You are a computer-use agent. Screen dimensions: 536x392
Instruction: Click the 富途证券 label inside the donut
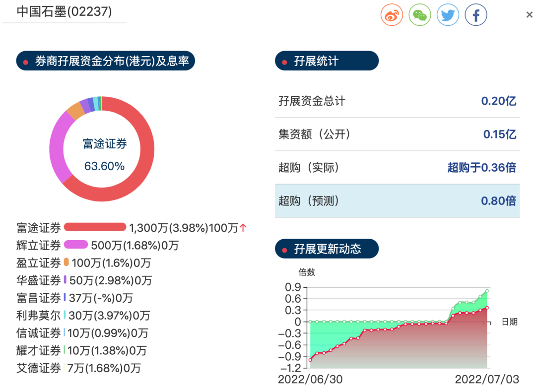(x=105, y=143)
